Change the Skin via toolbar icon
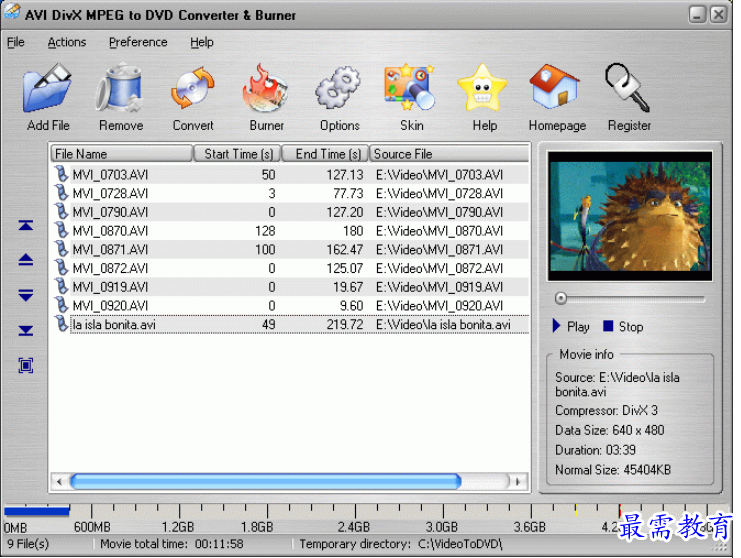 tap(410, 88)
